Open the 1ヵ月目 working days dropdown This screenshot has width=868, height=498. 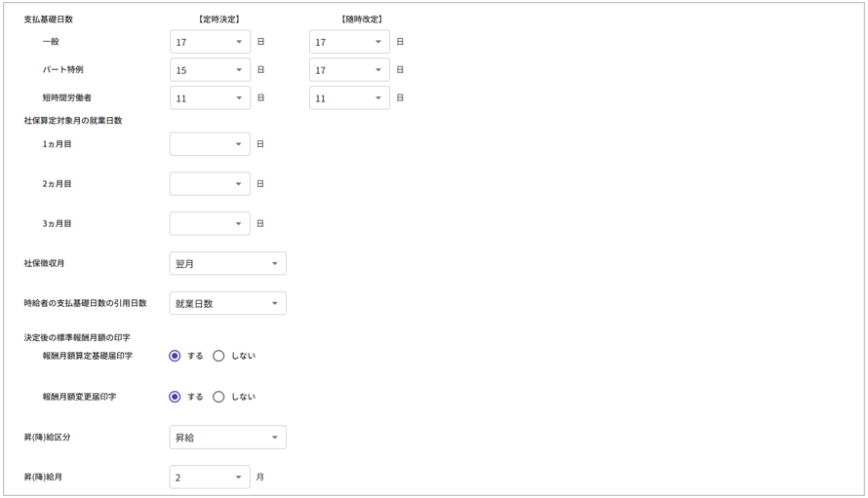click(x=210, y=144)
